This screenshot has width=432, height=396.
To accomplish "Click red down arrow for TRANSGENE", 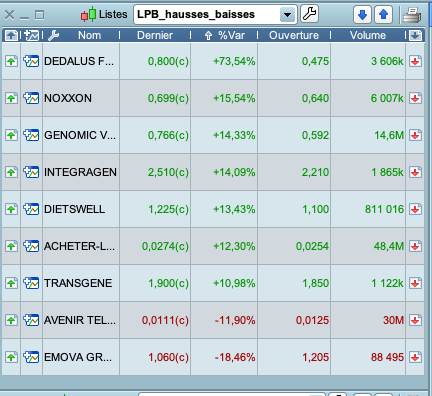I will (415, 283).
